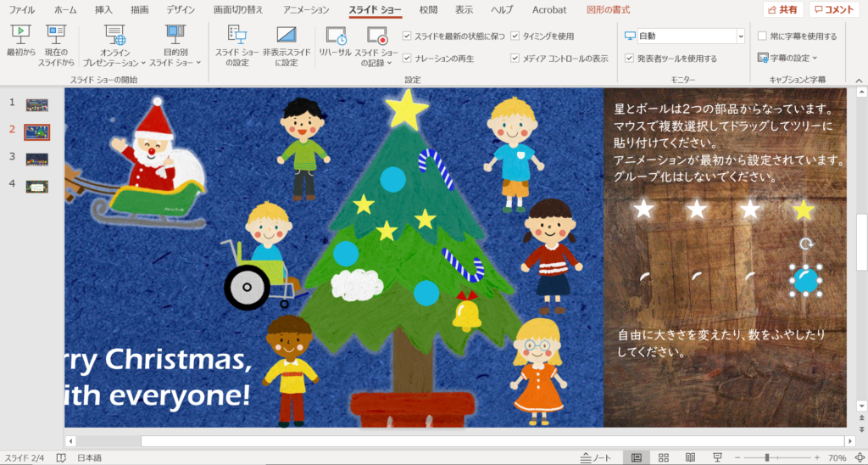Click 日本語 language indicator

pos(89,458)
